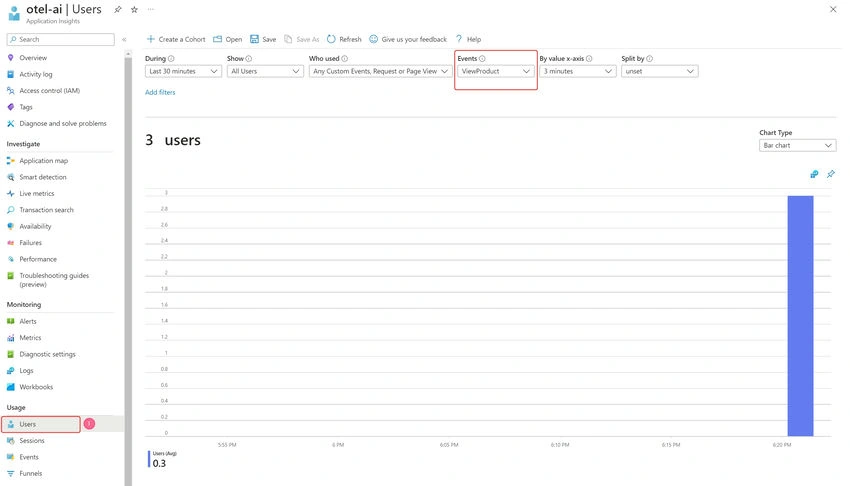Click Create a Cohort
850x486 pixels.
tap(176, 40)
